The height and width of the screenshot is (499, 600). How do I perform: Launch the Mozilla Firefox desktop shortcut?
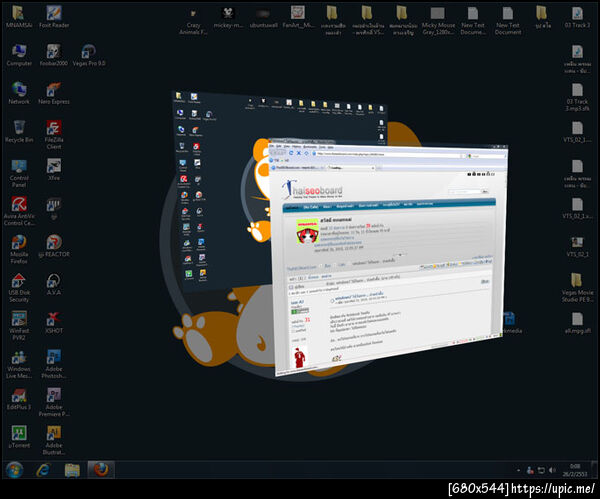pyautogui.click(x=19, y=250)
